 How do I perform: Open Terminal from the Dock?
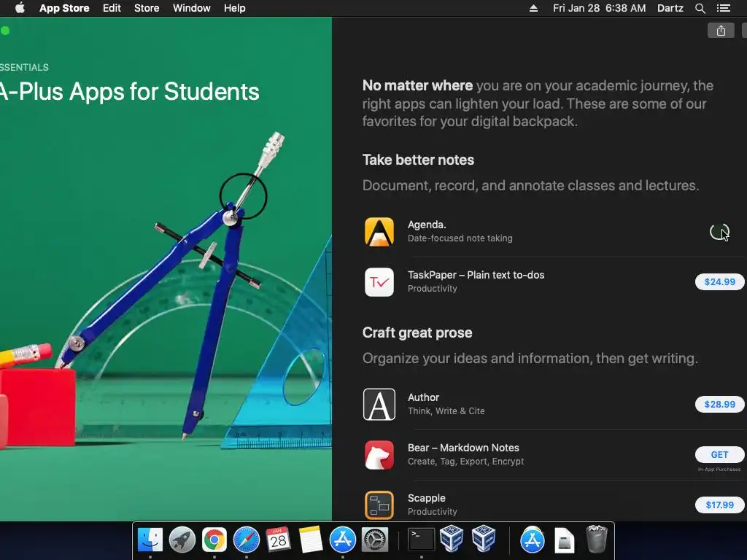coord(422,540)
